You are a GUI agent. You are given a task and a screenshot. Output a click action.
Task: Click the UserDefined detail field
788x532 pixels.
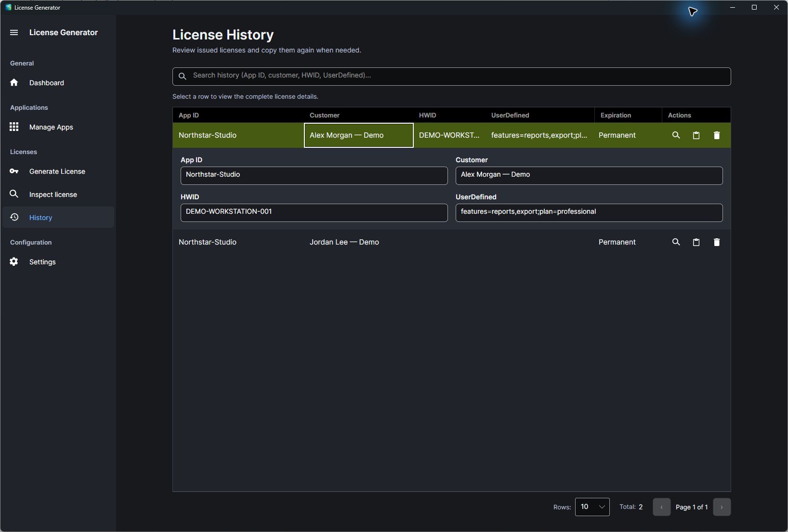[589, 212]
